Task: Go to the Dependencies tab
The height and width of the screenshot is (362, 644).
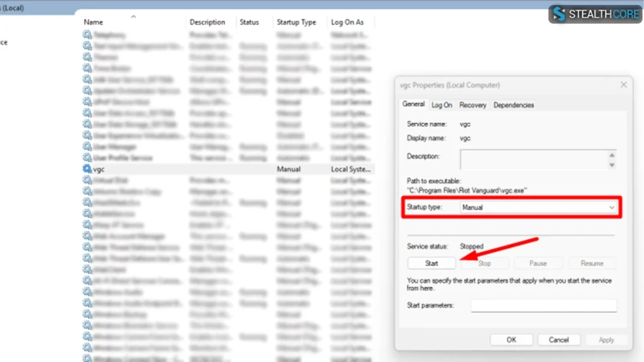Action: point(513,105)
